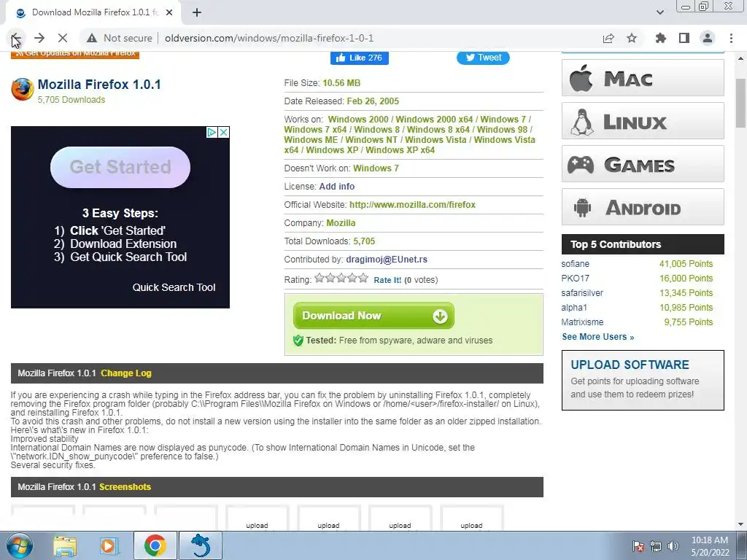Click the last upload screenshot thumbnail

tap(472, 517)
